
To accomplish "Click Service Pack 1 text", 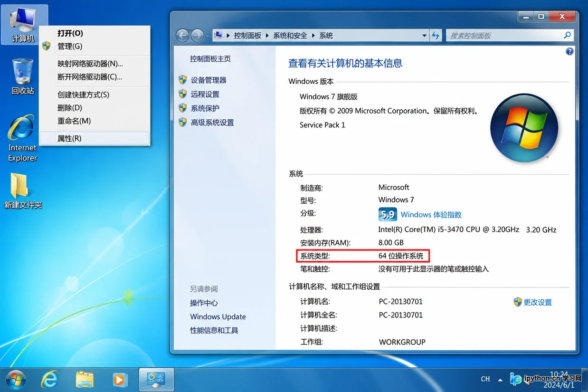I will coord(322,125).
